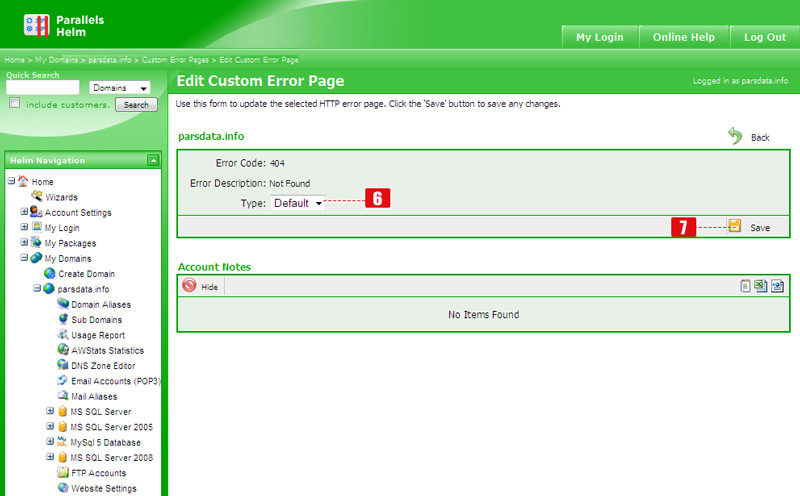Click the Quick Search text field
The image size is (800, 496).
[x=43, y=87]
